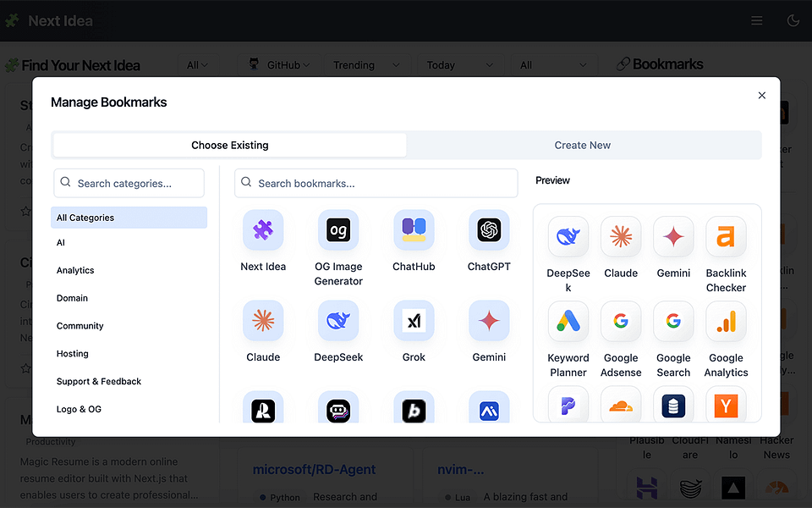Click Backlink Checker icon in Preview
812x508 pixels.
click(x=726, y=236)
